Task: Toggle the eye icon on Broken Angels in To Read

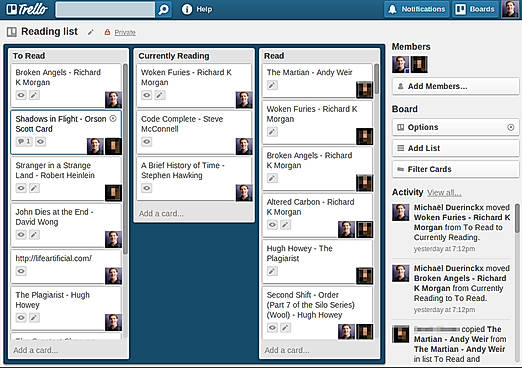Action: pos(21,95)
